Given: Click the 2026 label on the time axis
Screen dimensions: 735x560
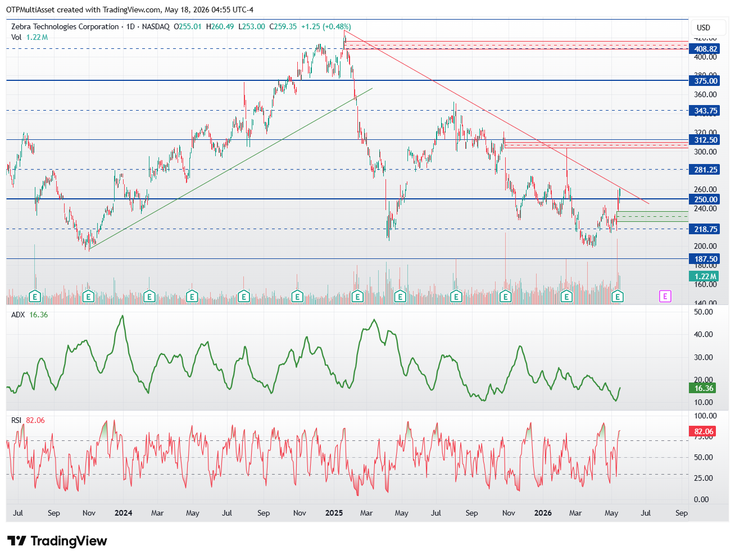Looking at the screenshot, I should (543, 513).
